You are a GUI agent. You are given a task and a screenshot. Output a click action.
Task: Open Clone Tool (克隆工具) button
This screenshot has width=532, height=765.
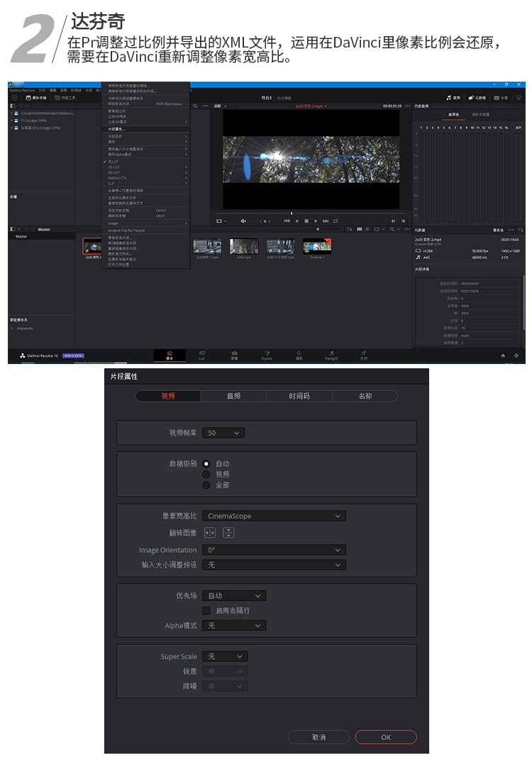pyautogui.click(x=65, y=98)
